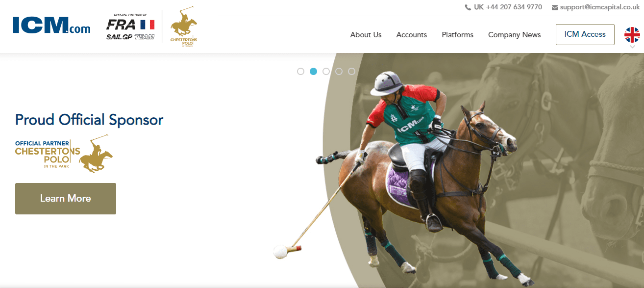This screenshot has height=288, width=644.
Task: Open the Accounts dropdown menu
Action: [412, 35]
